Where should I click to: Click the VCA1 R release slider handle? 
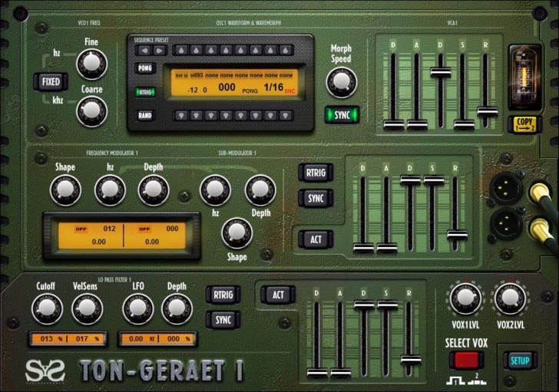point(488,111)
